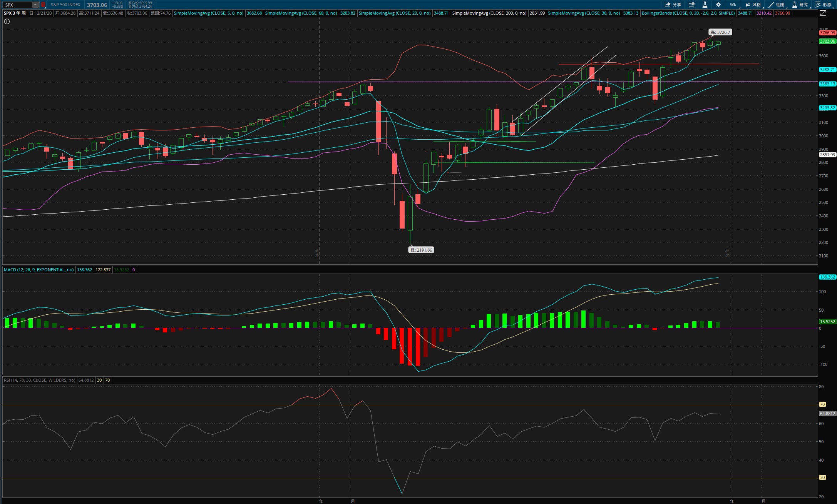The height and width of the screenshot is (504, 837).
Task: Click the flask Edit Studies icon
Action: tap(705, 5)
